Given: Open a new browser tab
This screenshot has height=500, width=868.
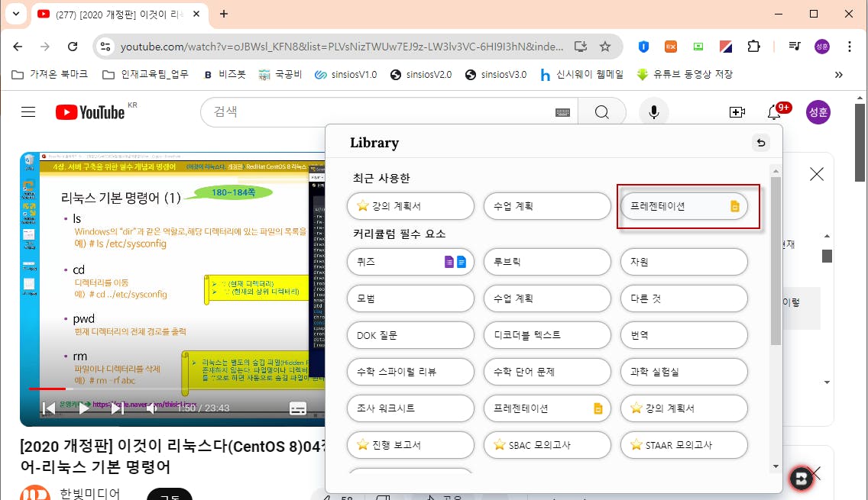Looking at the screenshot, I should pos(224,14).
